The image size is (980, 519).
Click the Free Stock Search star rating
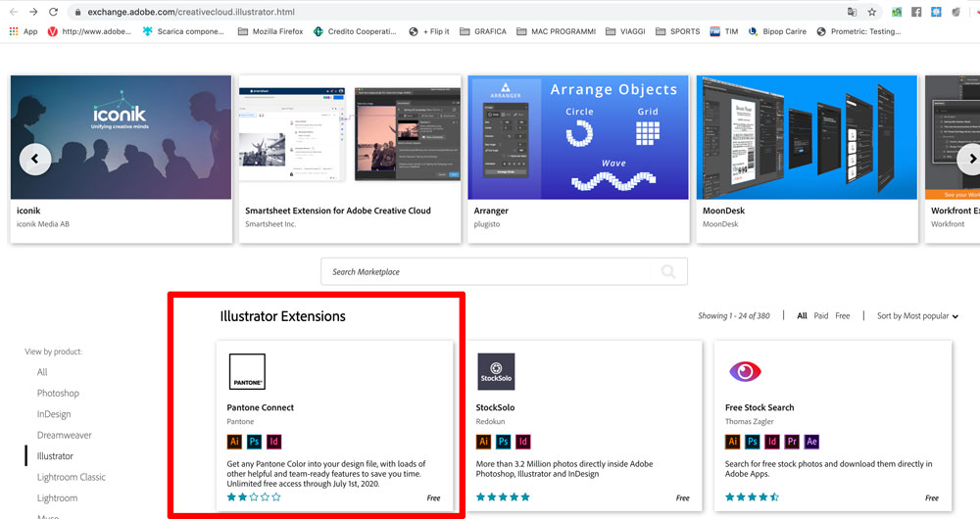752,497
